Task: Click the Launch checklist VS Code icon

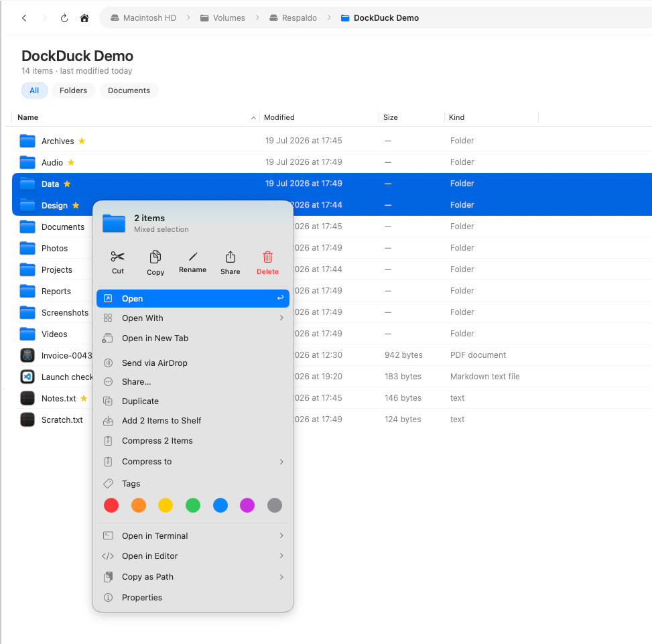Action: [27, 377]
